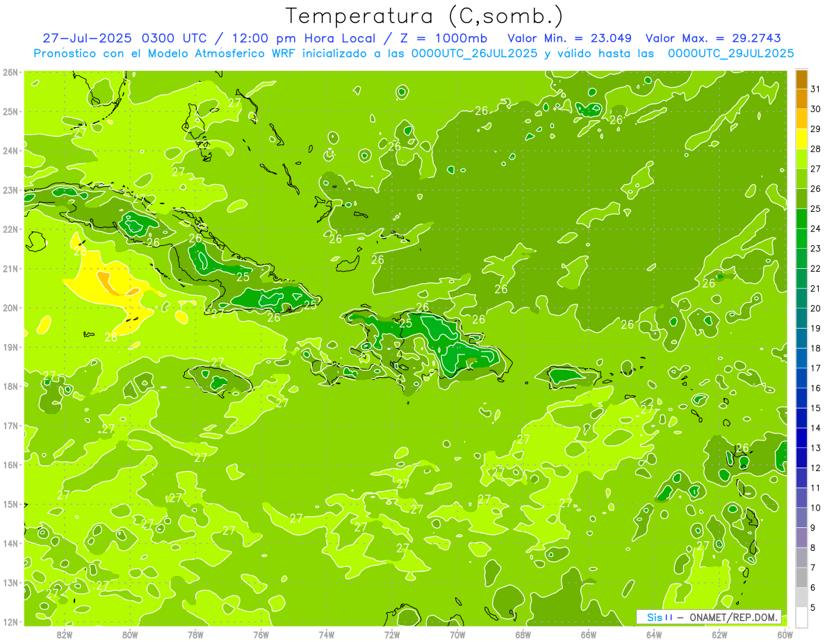Image resolution: width=834 pixels, height=644 pixels.
Task: Click the 78W longitude axis label
Action: coord(195,634)
